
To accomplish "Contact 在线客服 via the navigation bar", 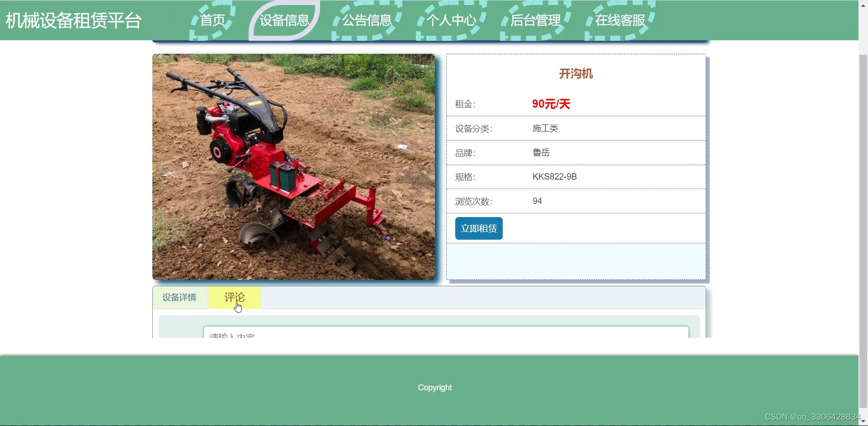I will (620, 20).
